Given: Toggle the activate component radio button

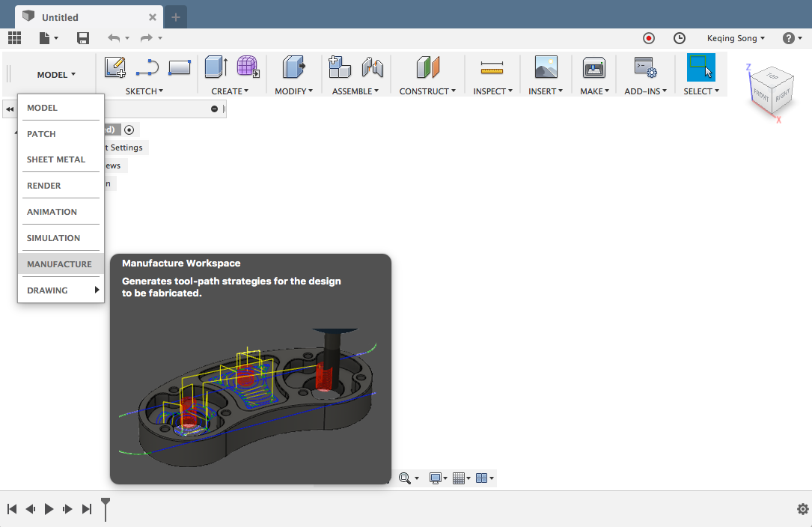Looking at the screenshot, I should [x=129, y=130].
